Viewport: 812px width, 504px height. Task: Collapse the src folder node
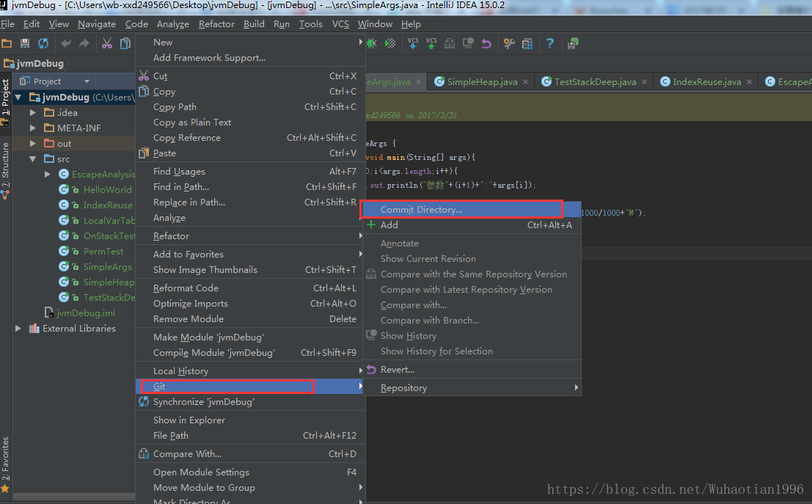(x=32, y=159)
